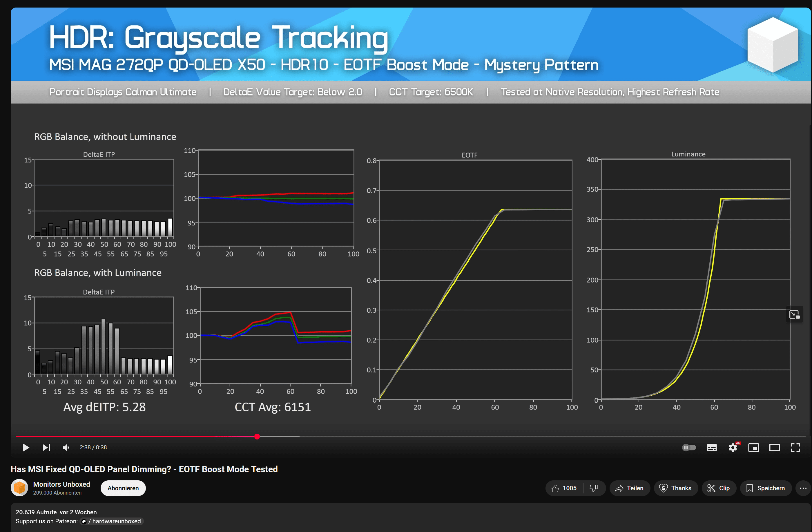The height and width of the screenshot is (532, 812).
Task: Click the Avg dEITP: 5.28 label
Action: [x=104, y=407]
